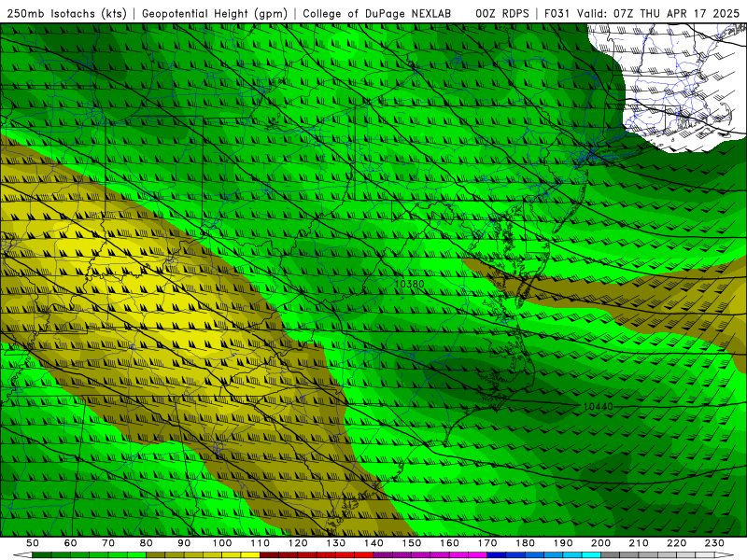
Task: Click the left arrow end of color bar
Action: [22, 554]
